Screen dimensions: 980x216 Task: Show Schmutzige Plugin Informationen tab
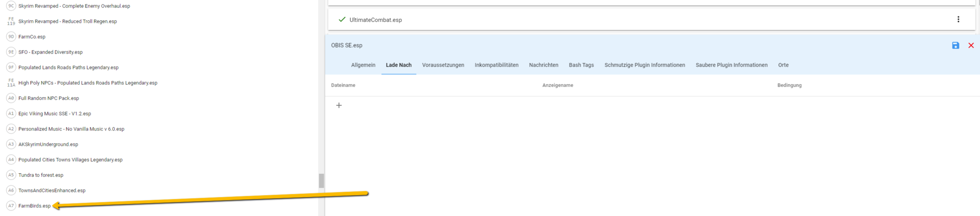coord(645,65)
